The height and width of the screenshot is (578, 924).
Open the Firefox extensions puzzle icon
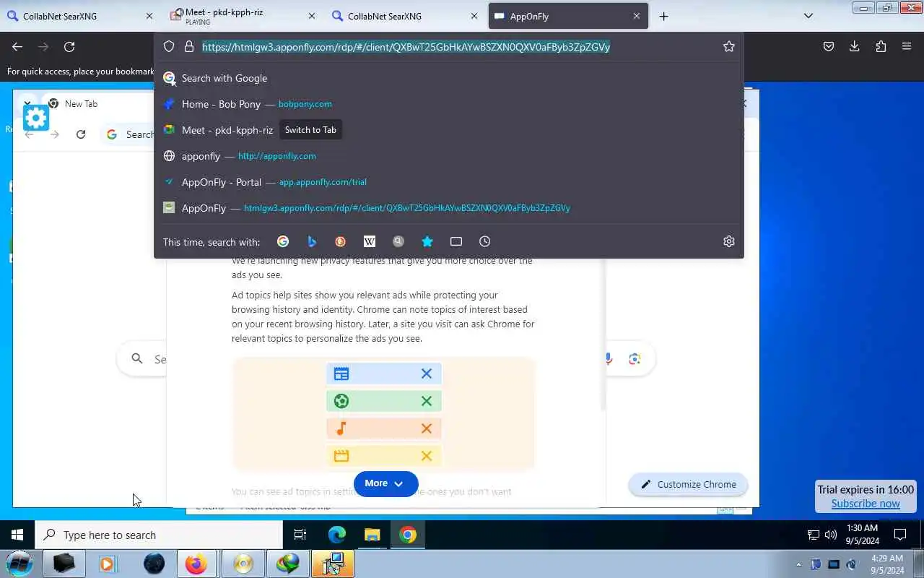[x=881, y=47]
